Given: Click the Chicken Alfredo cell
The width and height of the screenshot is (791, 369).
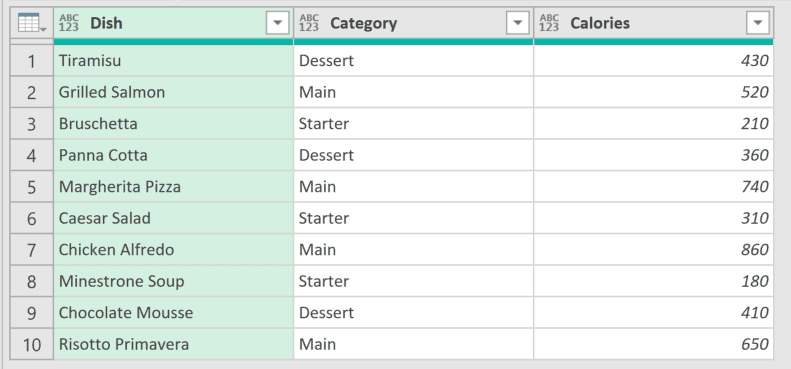Looking at the screenshot, I should point(174,250).
